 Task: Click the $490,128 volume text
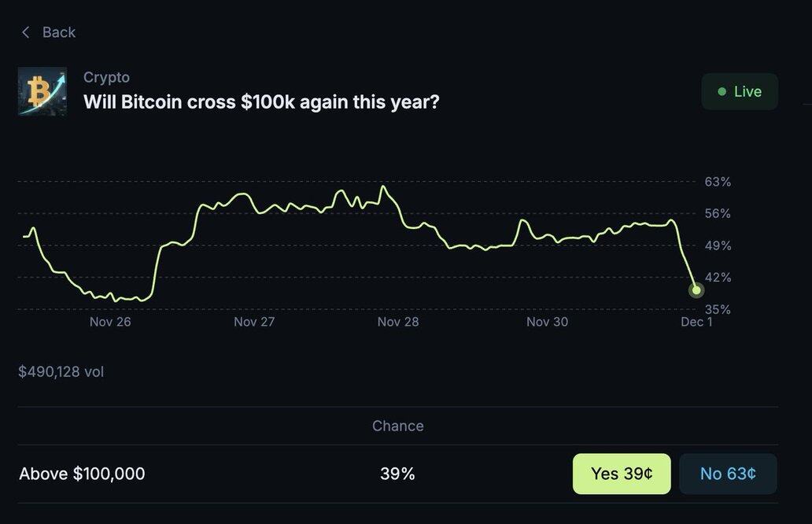(x=61, y=371)
